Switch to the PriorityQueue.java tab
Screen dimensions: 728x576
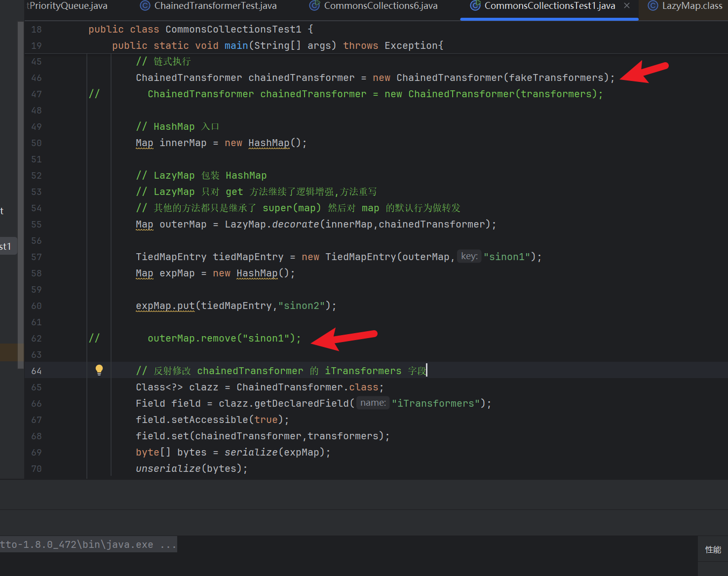pos(68,6)
